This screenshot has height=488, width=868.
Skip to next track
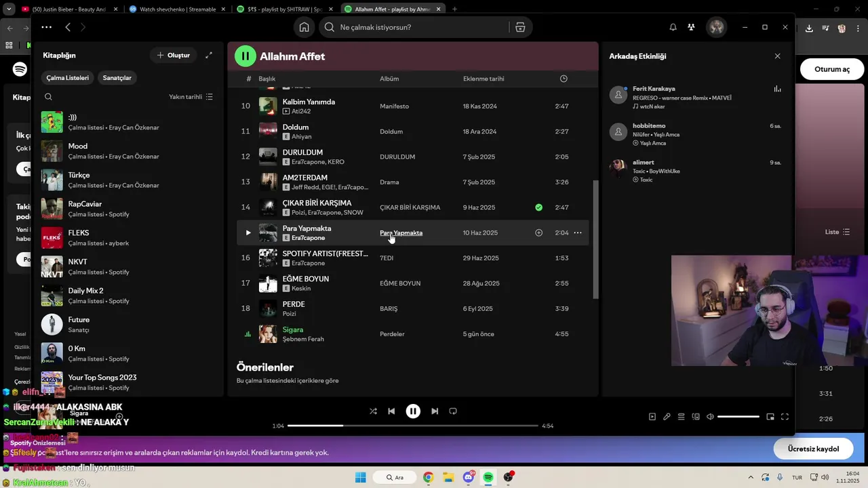(x=435, y=411)
